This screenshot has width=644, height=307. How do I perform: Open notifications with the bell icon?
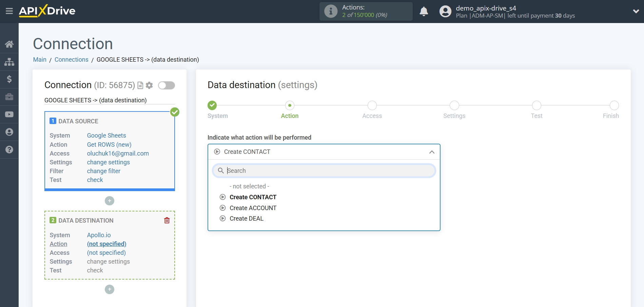[x=424, y=11]
